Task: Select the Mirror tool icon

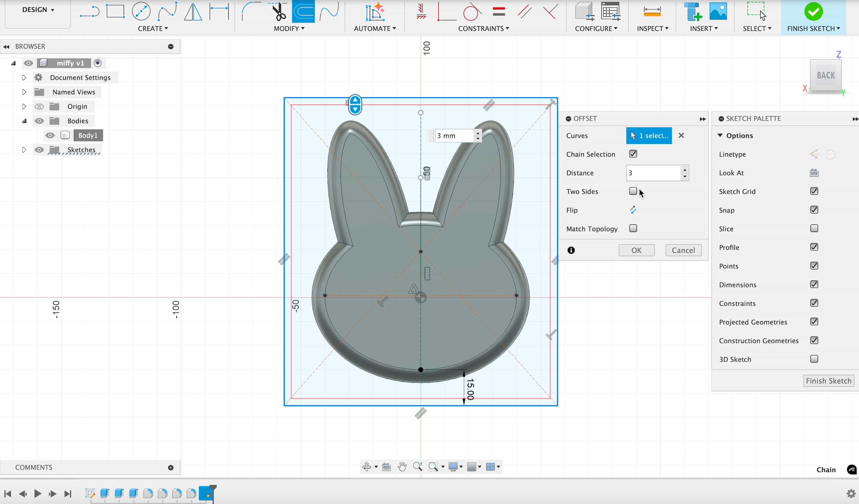Action: [193, 12]
